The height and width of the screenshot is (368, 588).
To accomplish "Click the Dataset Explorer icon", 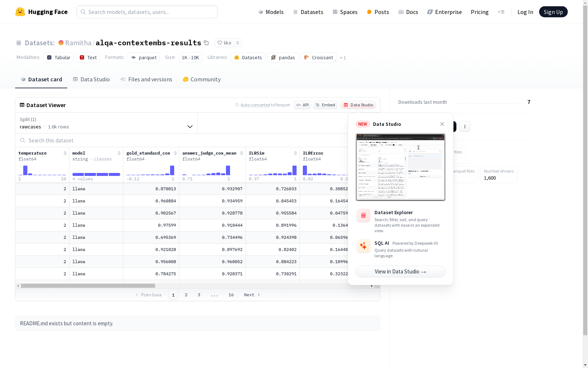I will pyautogui.click(x=363, y=216).
